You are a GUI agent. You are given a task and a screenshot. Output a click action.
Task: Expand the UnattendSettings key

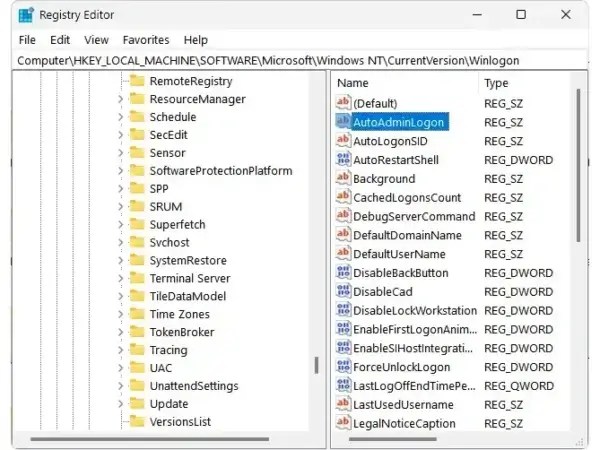pos(121,386)
